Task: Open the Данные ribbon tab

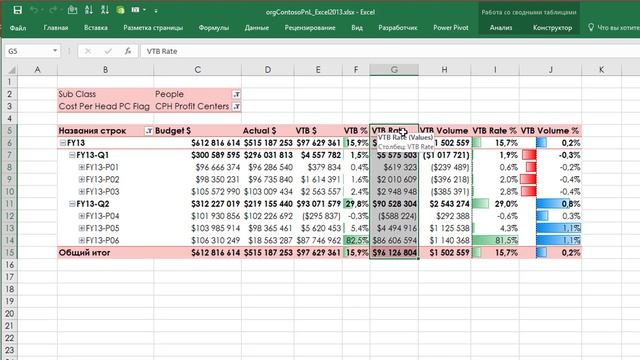Action: (x=257, y=28)
